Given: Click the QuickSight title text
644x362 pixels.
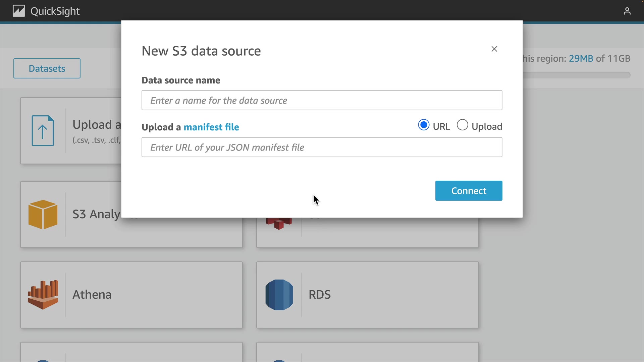Looking at the screenshot, I should pyautogui.click(x=55, y=11).
